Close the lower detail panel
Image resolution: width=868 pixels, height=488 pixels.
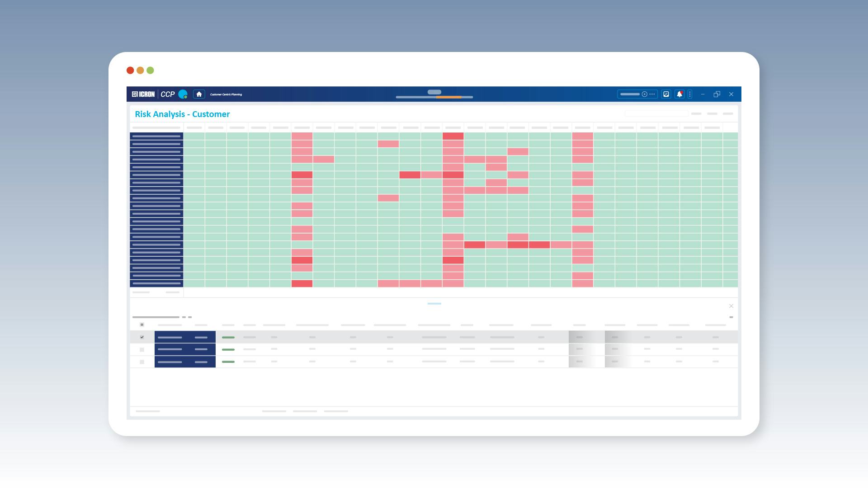[731, 306]
